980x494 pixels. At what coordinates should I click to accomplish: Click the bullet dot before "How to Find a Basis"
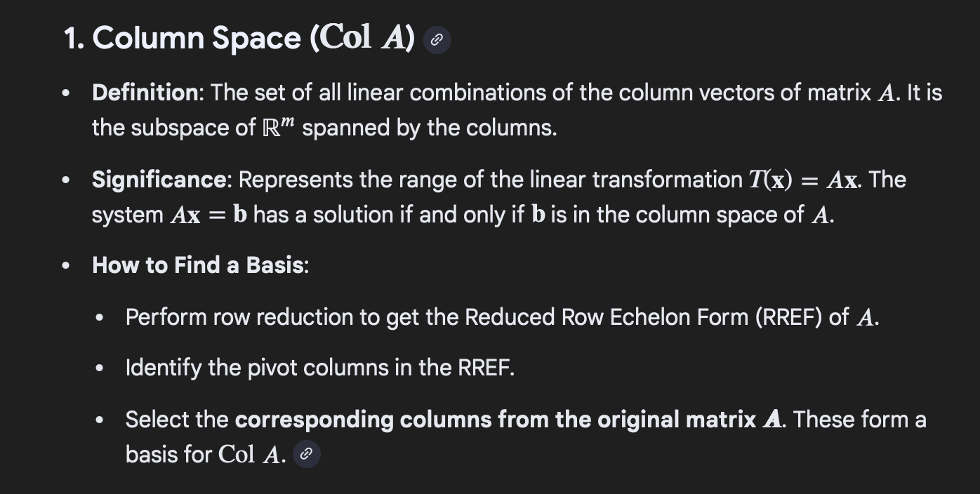pos(66,266)
